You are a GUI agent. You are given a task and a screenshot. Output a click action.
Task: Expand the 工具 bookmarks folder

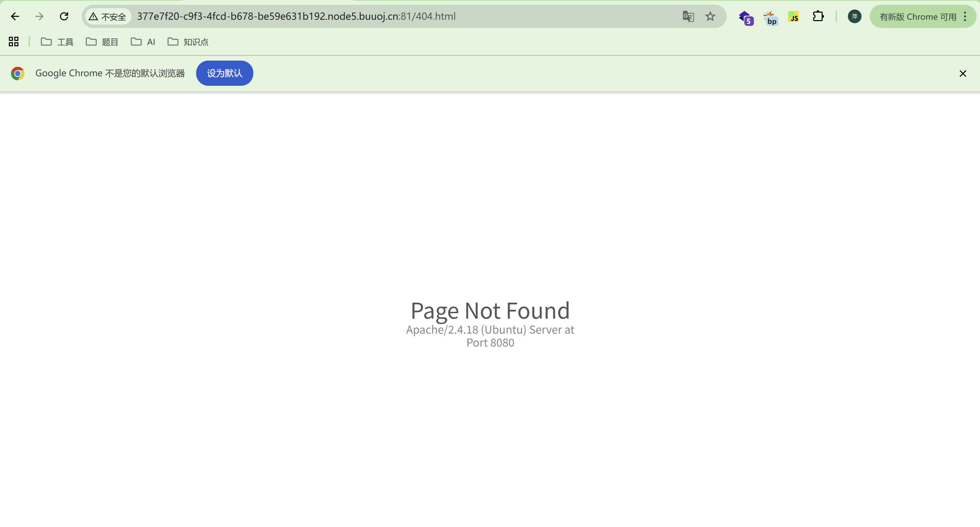(x=58, y=42)
